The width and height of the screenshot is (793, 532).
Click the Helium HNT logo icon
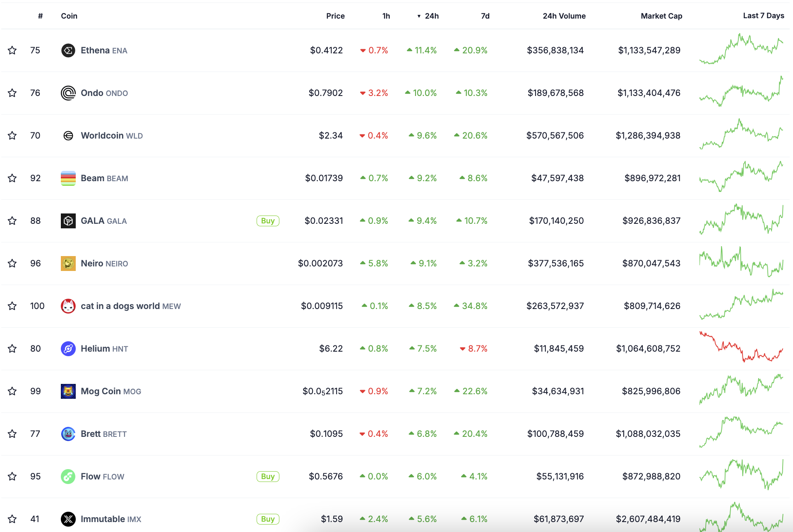[68, 349]
